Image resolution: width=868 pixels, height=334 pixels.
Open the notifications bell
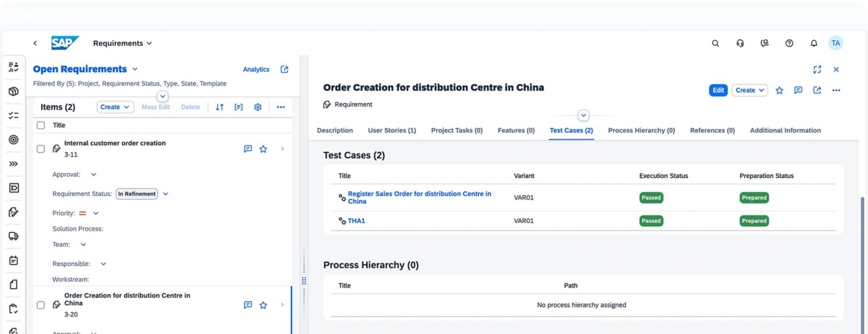point(813,43)
